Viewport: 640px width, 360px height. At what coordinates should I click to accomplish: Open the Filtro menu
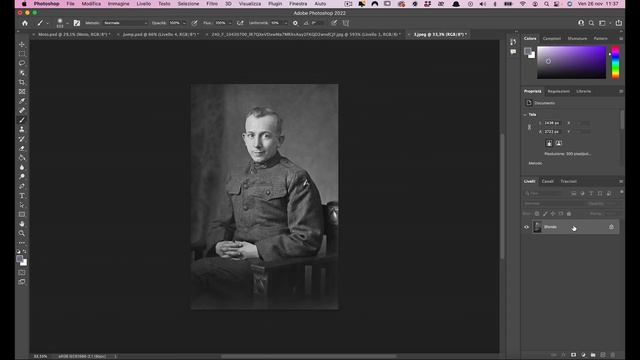pos(212,4)
